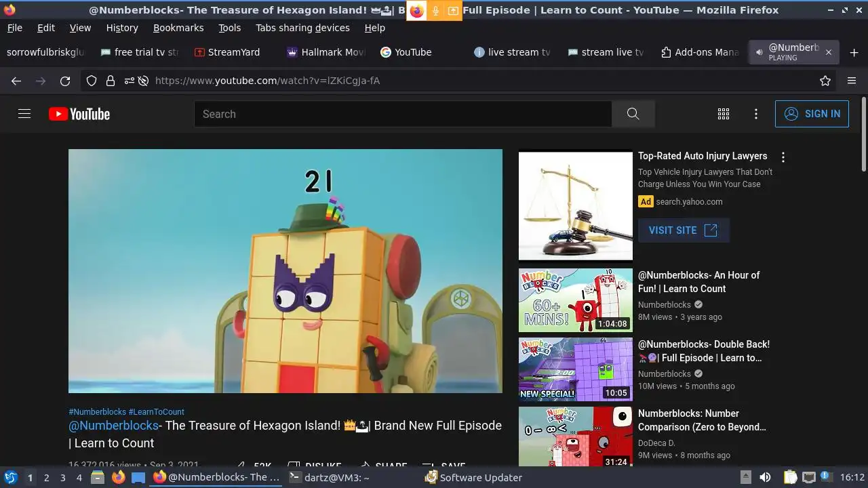Show tracking protection shield info
Viewport: 868px width, 488px height.
click(92, 81)
